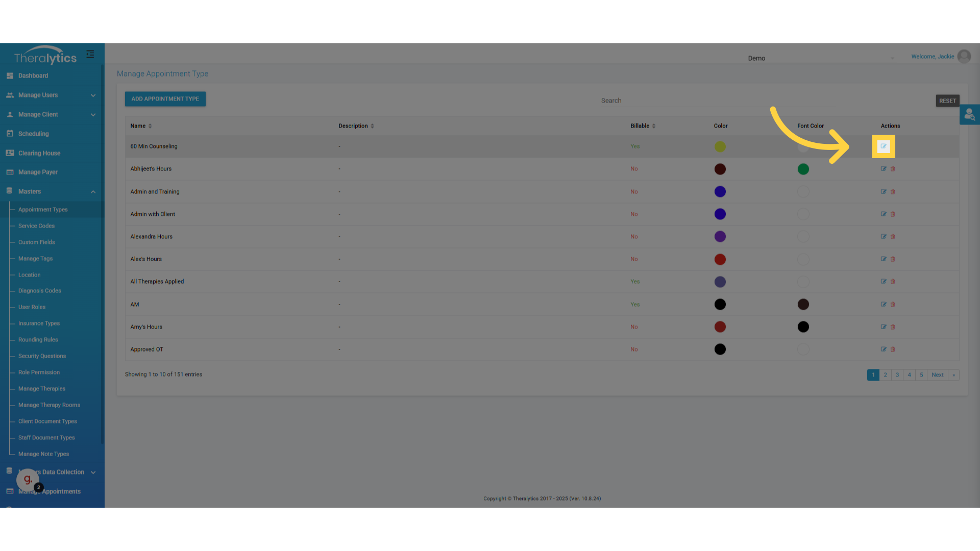
Task: Delete the Alexandra Hours appointment type
Action: point(893,237)
